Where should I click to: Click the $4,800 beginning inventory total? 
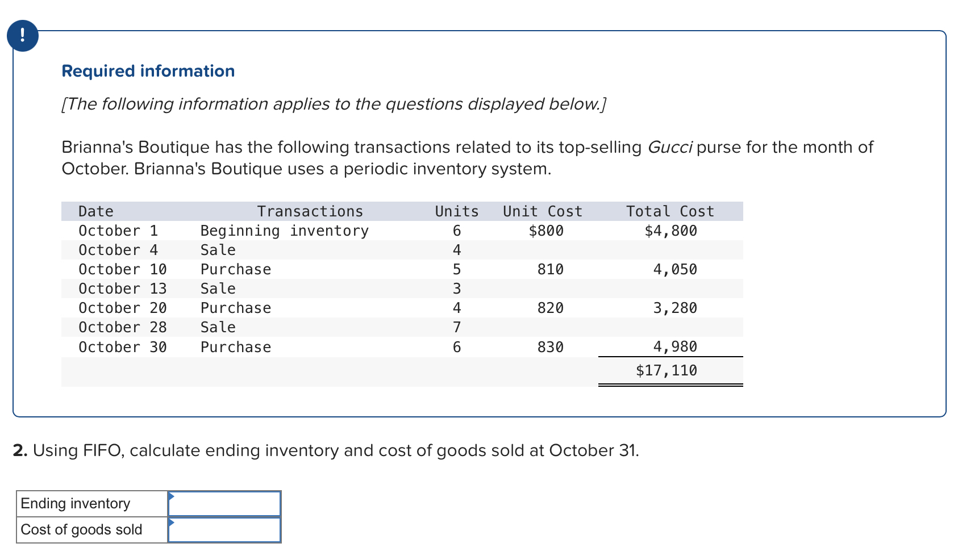(671, 231)
